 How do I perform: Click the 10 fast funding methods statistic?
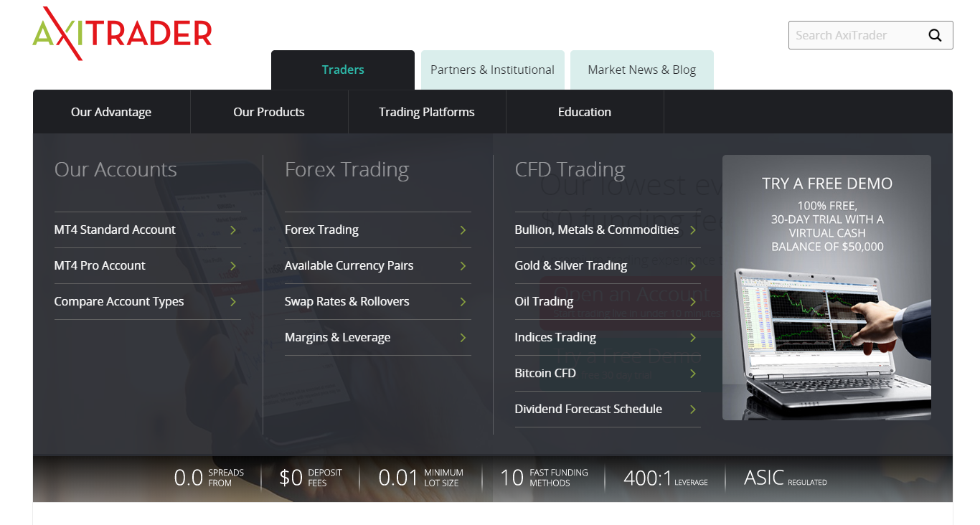(544, 478)
